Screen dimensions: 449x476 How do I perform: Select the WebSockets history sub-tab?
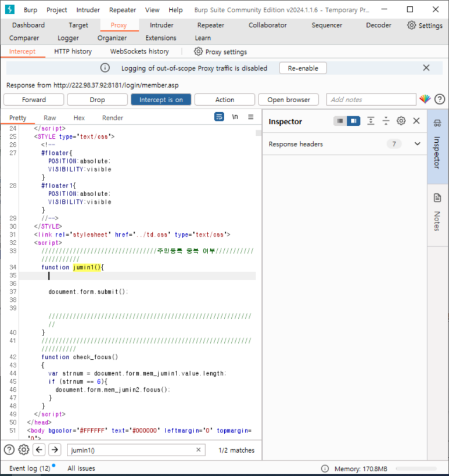tap(139, 52)
